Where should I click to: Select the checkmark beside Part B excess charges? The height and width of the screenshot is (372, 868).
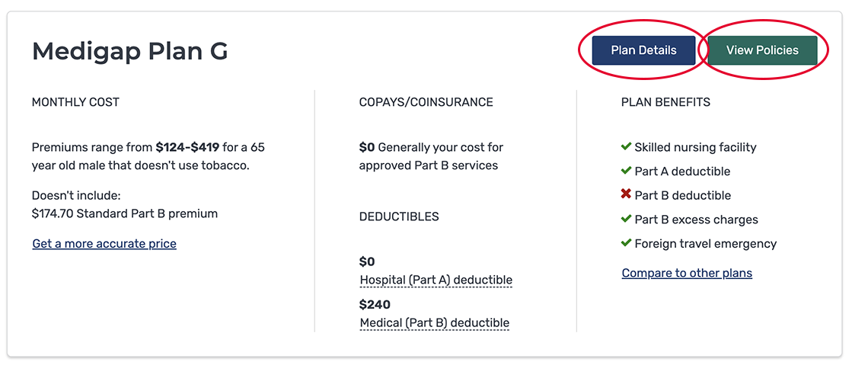tap(626, 220)
